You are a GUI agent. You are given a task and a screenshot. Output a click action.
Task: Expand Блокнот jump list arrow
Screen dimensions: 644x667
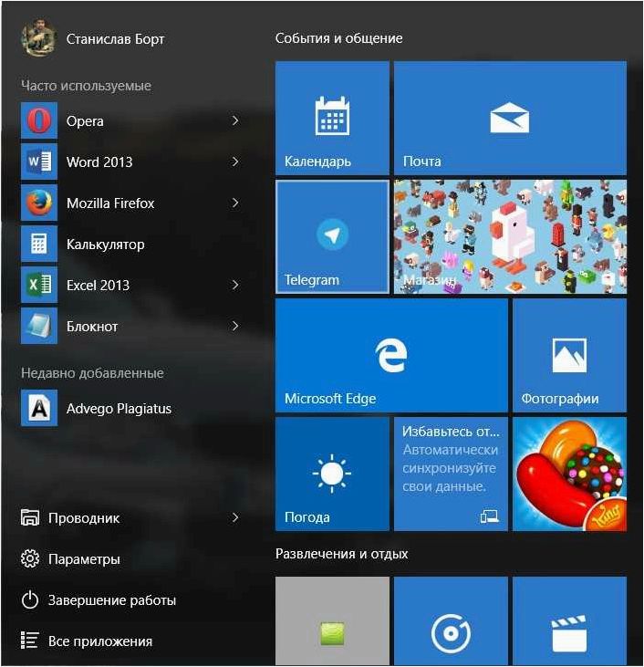[235, 326]
